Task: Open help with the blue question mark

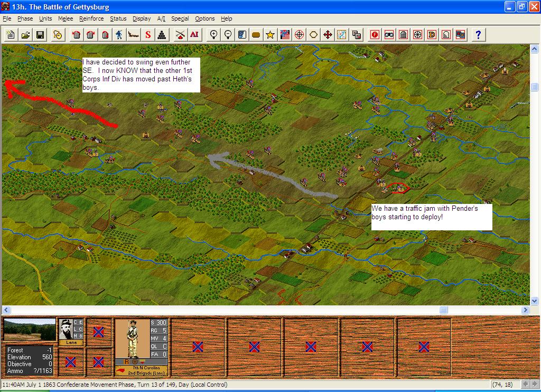Action: tap(478, 34)
